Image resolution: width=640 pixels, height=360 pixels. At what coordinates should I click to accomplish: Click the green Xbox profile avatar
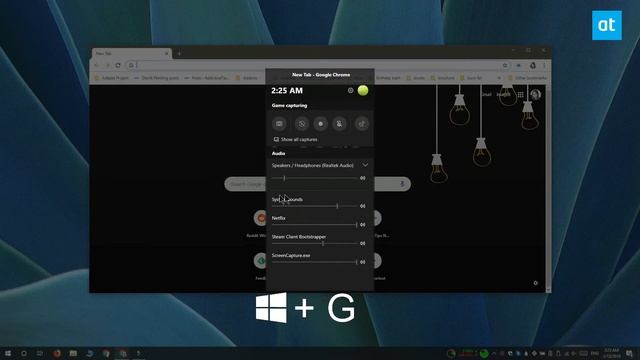[x=363, y=90]
